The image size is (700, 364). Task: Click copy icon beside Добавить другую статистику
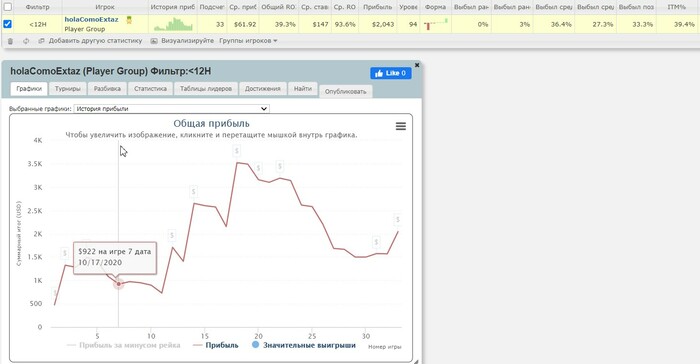click(42, 41)
